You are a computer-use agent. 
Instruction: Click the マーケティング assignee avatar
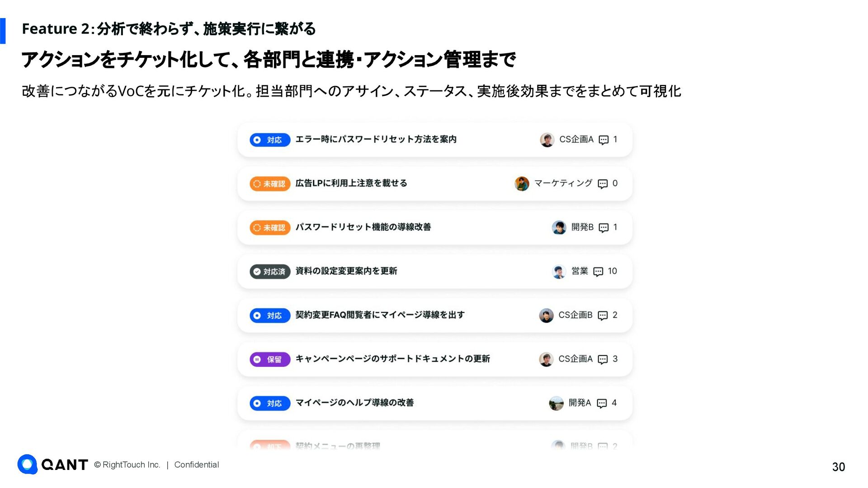[x=522, y=183]
